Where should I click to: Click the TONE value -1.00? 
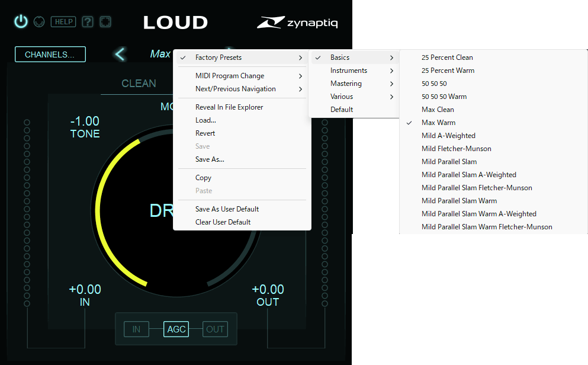(x=85, y=121)
